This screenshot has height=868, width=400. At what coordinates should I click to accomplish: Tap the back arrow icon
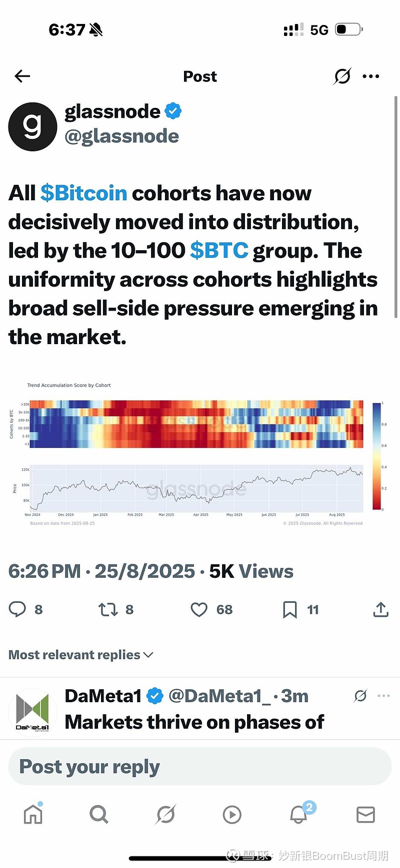click(x=22, y=76)
